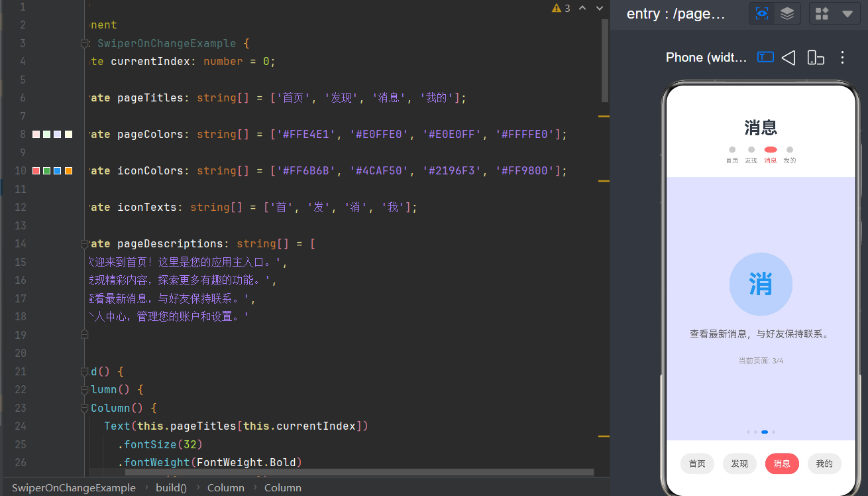Collapse the outer Column fold on line 22

point(84,390)
